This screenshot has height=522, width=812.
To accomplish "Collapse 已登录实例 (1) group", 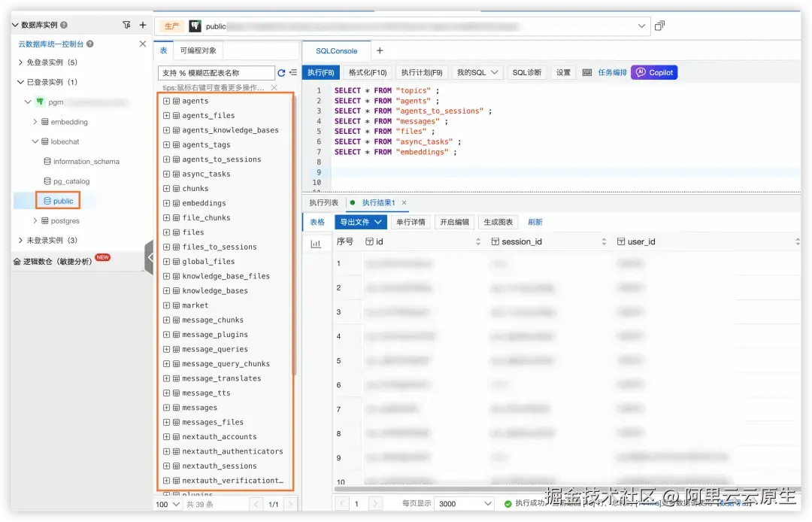I will [x=20, y=82].
